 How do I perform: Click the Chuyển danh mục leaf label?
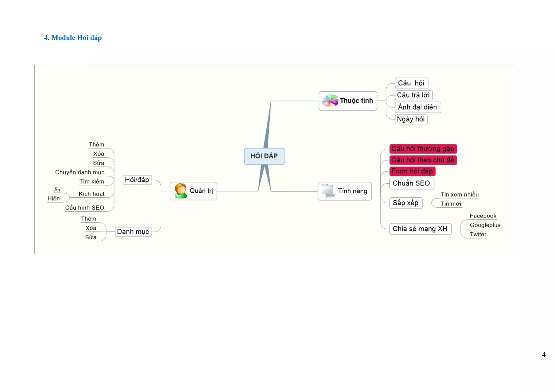80,172
